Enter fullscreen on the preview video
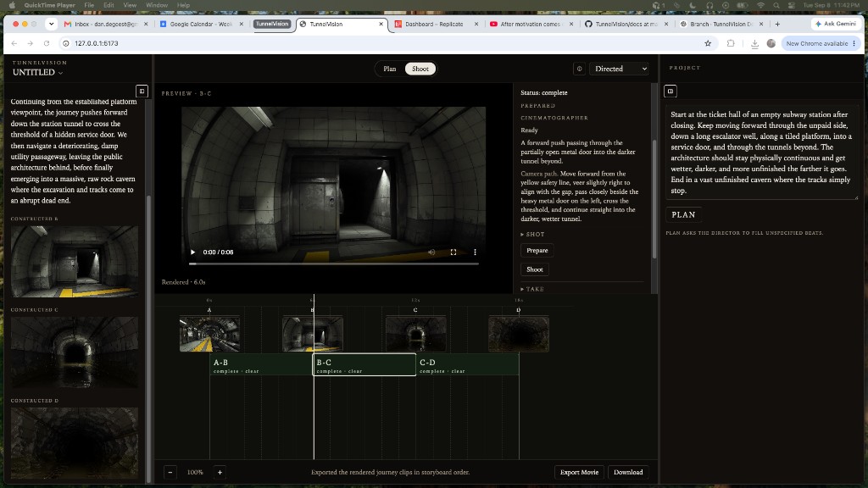Viewport: 868px width, 488px height. (453, 252)
